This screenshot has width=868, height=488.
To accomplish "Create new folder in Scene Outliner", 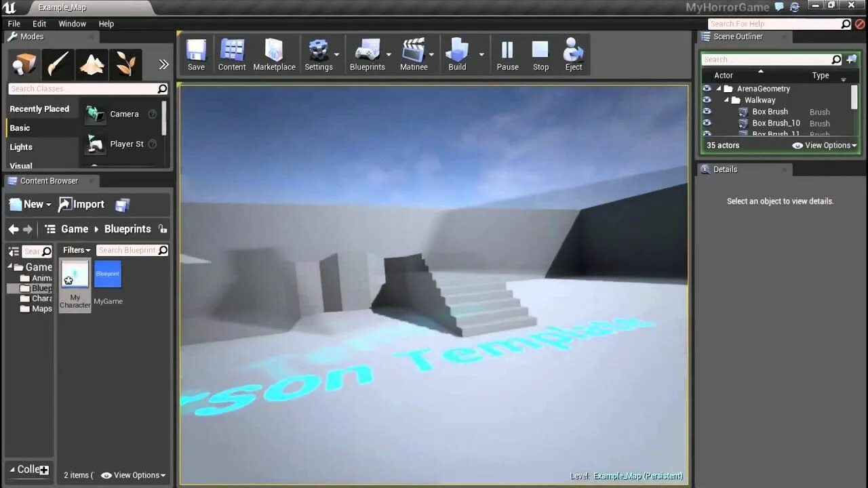I will pyautogui.click(x=852, y=59).
